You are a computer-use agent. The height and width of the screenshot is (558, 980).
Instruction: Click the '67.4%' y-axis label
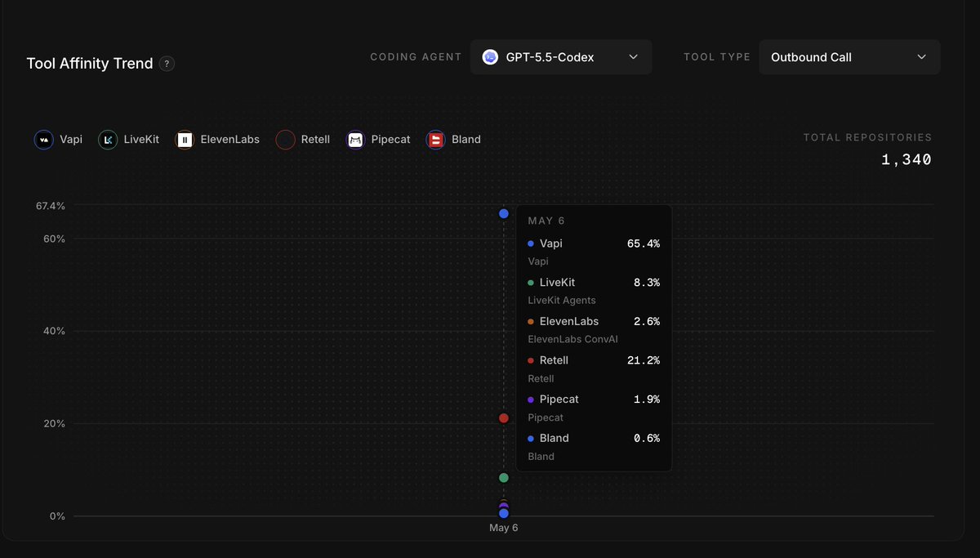click(51, 206)
